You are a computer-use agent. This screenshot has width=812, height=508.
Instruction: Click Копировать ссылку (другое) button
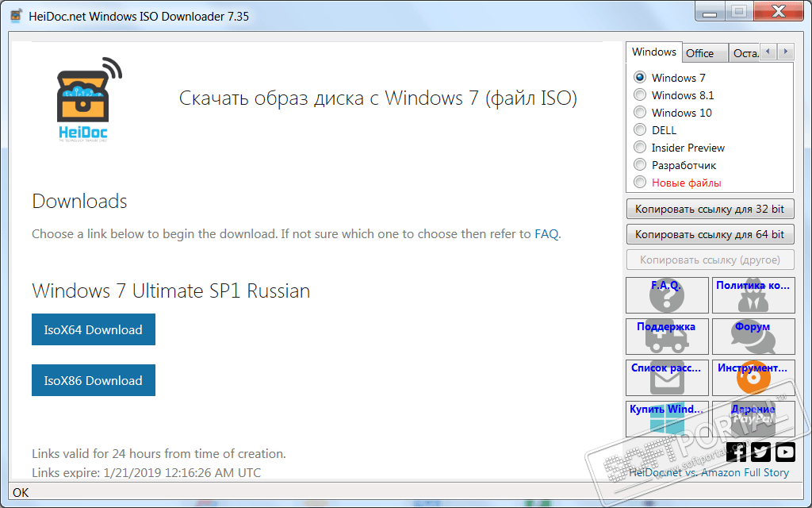710,260
